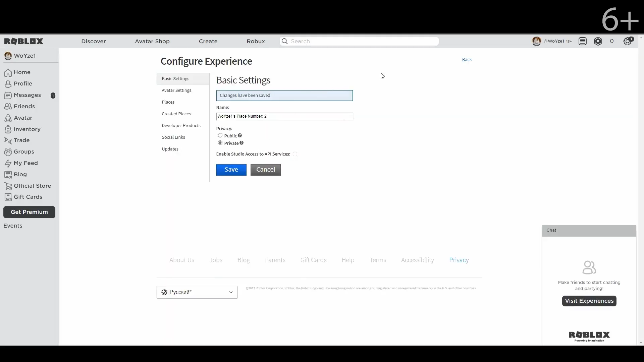This screenshot has width=644, height=362.
Task: Click the Public privacy help icon
Action: coord(240,135)
